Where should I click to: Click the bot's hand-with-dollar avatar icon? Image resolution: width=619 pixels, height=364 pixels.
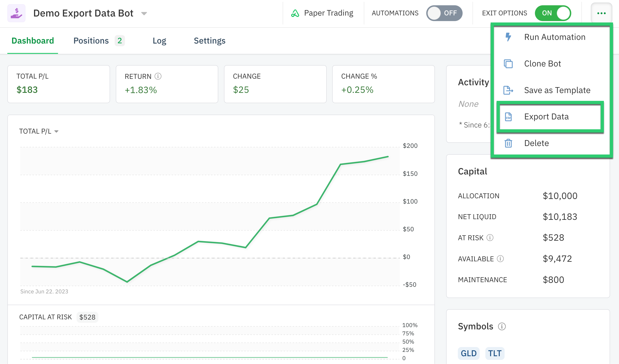pyautogui.click(x=17, y=13)
